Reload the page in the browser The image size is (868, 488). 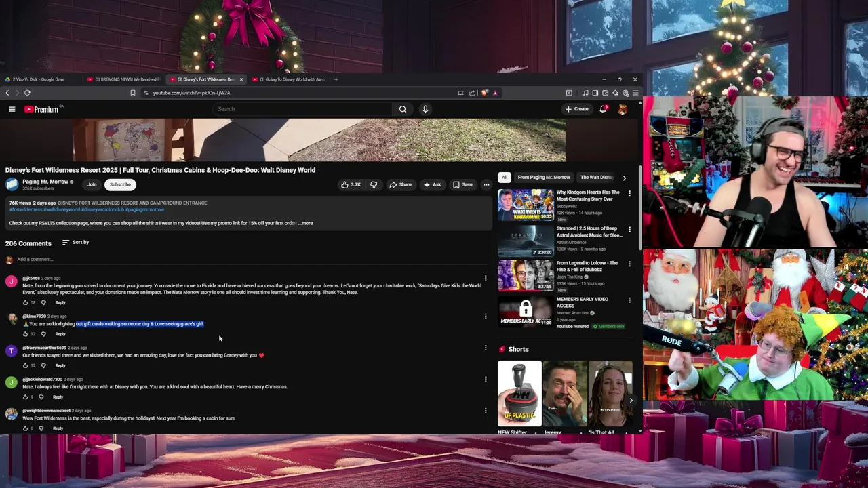coord(27,93)
